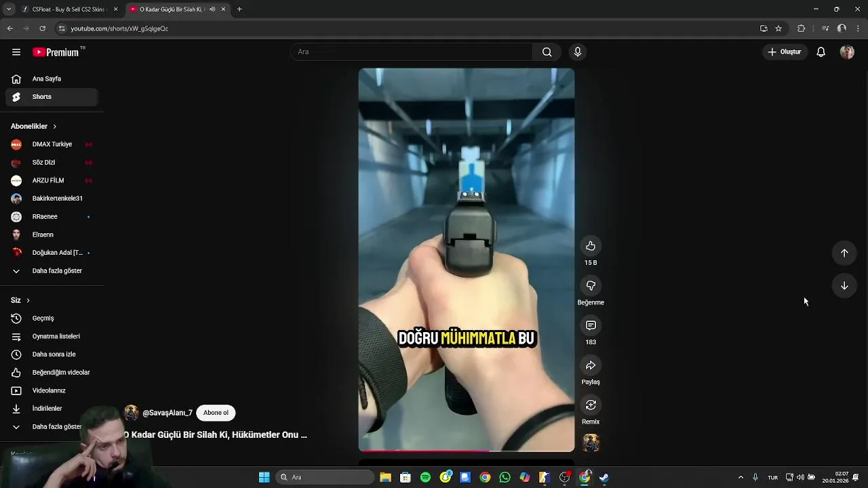Navigate back in the browser
The height and width of the screenshot is (488, 868).
pyautogui.click(x=9, y=28)
